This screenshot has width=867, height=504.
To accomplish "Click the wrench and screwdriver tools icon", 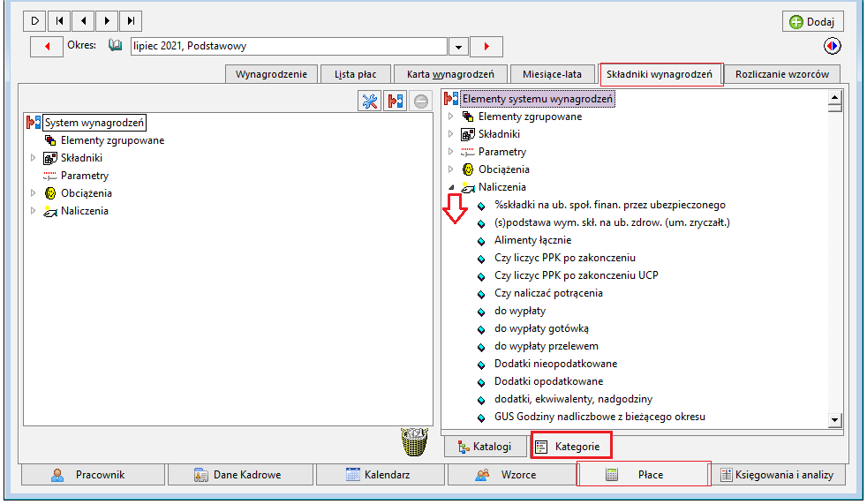I will 369,102.
